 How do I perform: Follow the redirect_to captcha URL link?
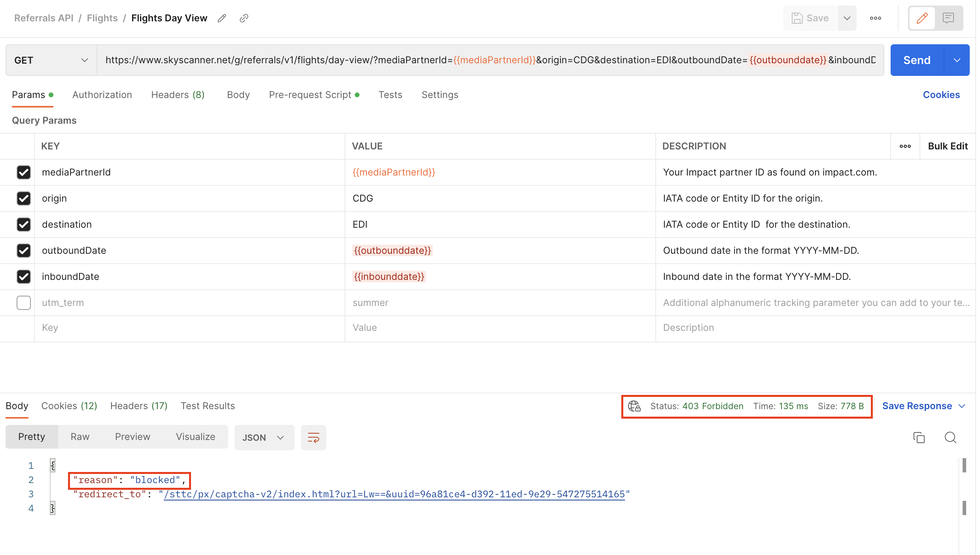(x=394, y=494)
